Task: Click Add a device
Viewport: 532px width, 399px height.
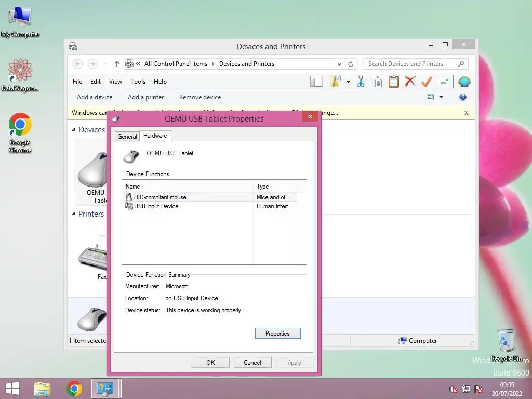Action: point(95,97)
